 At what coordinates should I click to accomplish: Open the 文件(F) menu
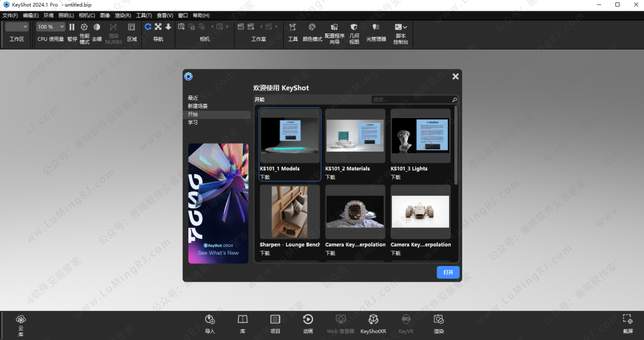click(x=10, y=16)
